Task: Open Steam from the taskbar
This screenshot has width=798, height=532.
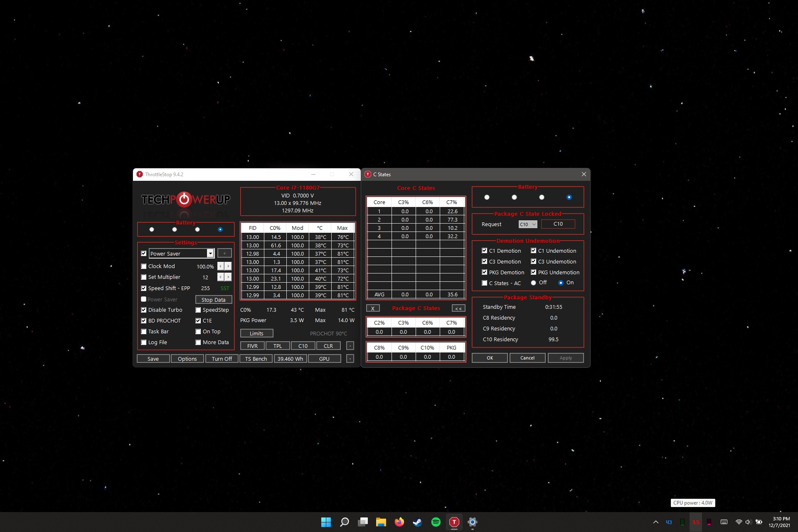Action: click(417, 522)
